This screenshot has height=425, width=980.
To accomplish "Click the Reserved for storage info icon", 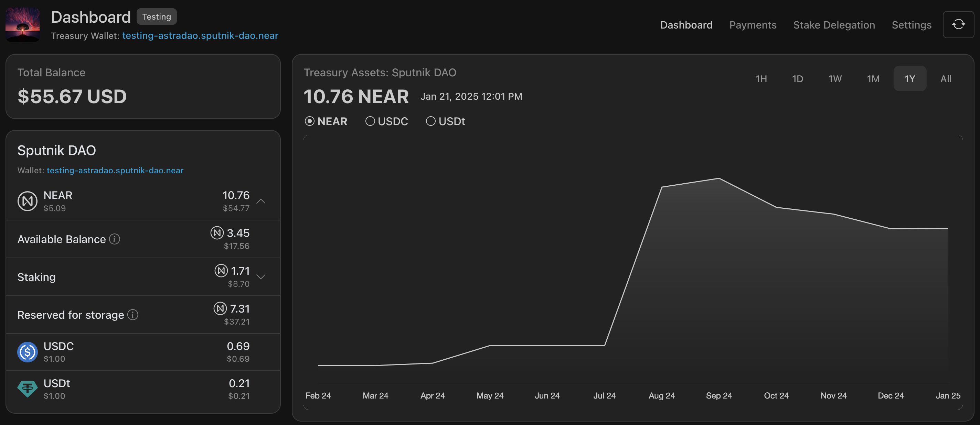I will [x=133, y=315].
